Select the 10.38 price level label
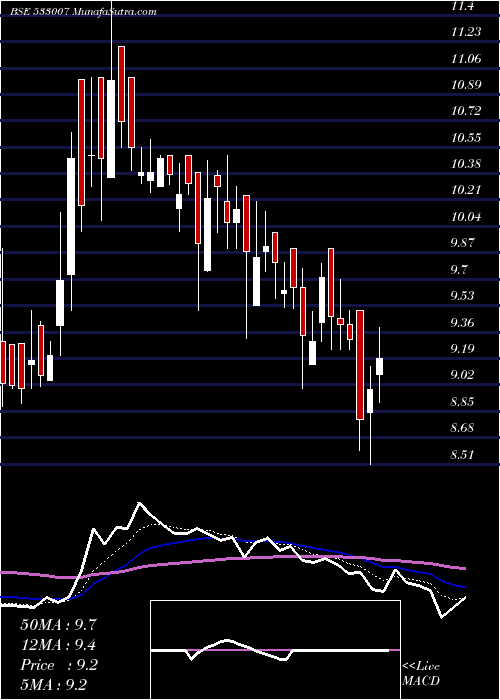 click(466, 164)
